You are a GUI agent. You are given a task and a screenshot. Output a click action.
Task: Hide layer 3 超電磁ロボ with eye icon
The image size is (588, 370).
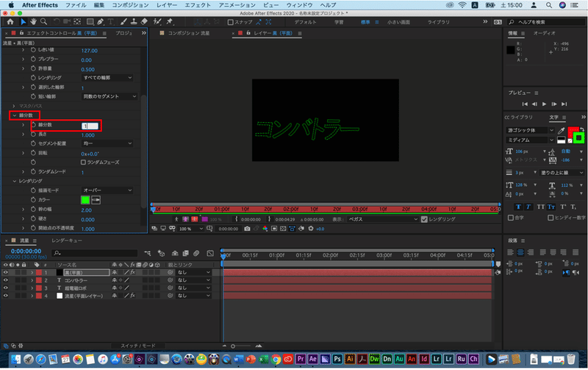tap(6, 288)
